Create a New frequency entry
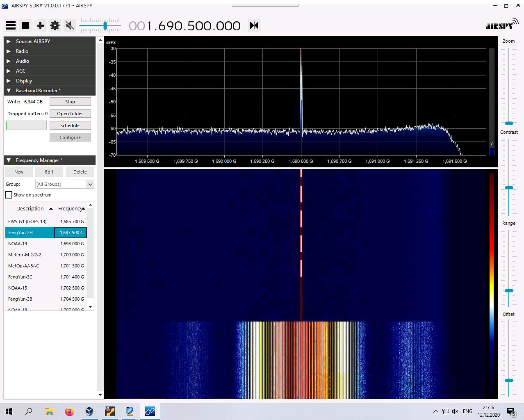Viewport: 524px width, 420px height. pos(19,172)
